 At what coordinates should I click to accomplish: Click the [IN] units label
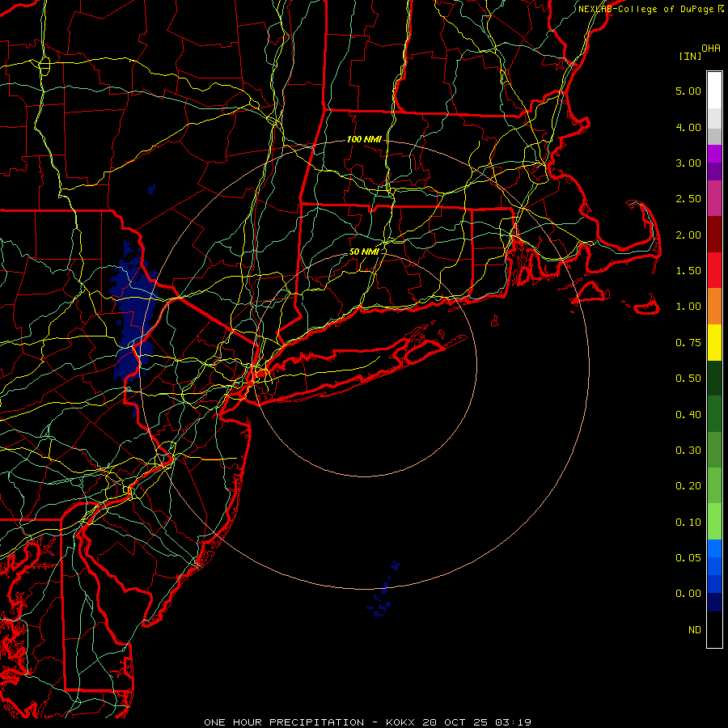pyautogui.click(x=690, y=56)
